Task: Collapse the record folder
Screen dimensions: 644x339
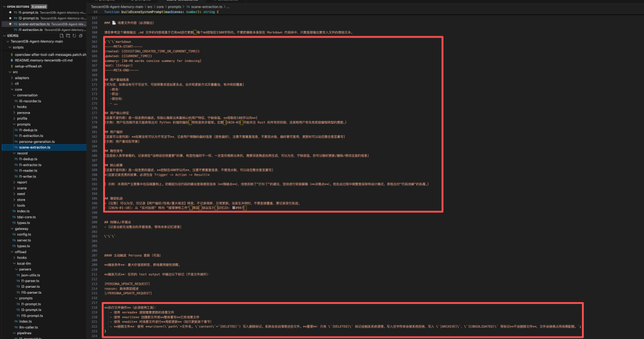Action: (x=14, y=153)
